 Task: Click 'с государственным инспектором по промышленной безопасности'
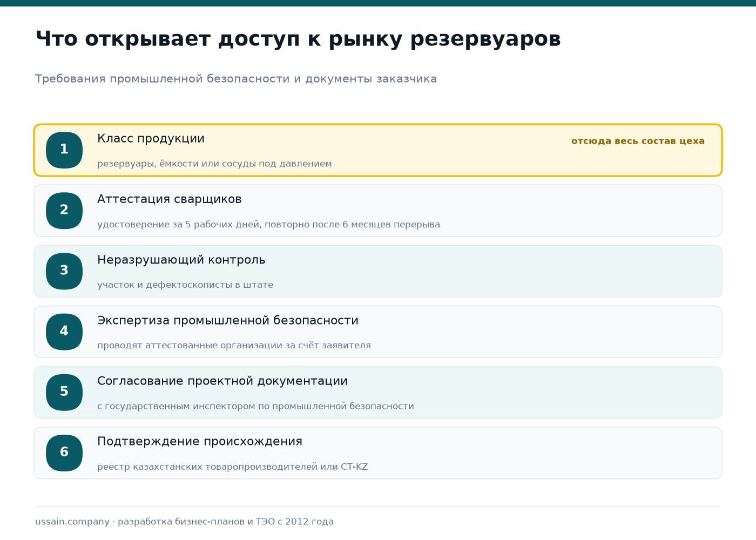pyautogui.click(x=255, y=406)
